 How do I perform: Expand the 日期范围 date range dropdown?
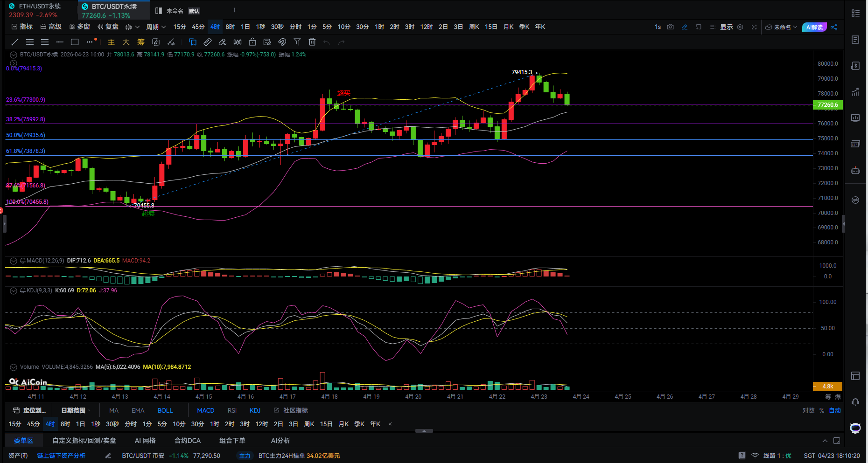pyautogui.click(x=76, y=410)
